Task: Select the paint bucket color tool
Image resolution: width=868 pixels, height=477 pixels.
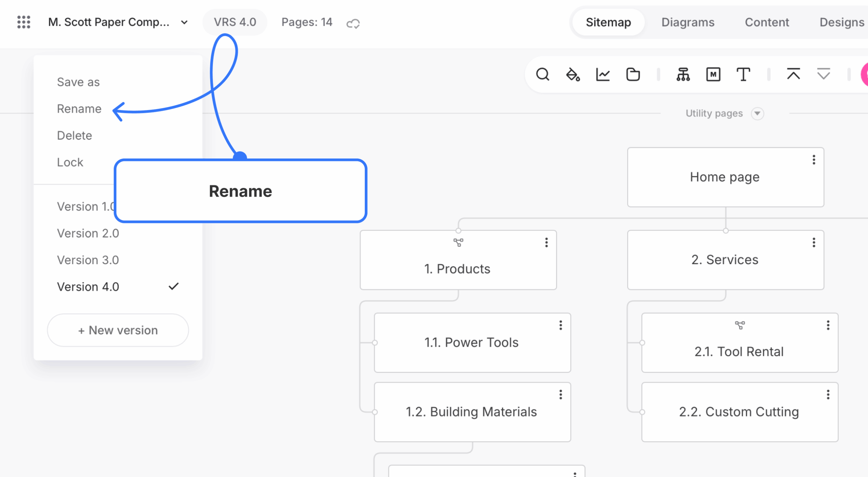Action: click(x=573, y=74)
